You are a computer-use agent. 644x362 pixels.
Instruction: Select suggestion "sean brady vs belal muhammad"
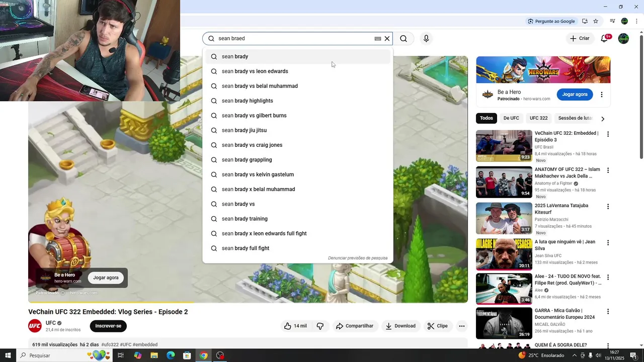click(x=297, y=86)
